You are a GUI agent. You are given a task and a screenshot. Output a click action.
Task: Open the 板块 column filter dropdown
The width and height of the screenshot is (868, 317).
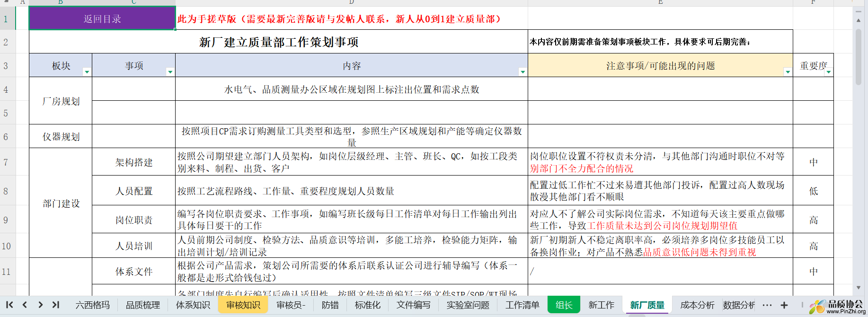(87, 72)
